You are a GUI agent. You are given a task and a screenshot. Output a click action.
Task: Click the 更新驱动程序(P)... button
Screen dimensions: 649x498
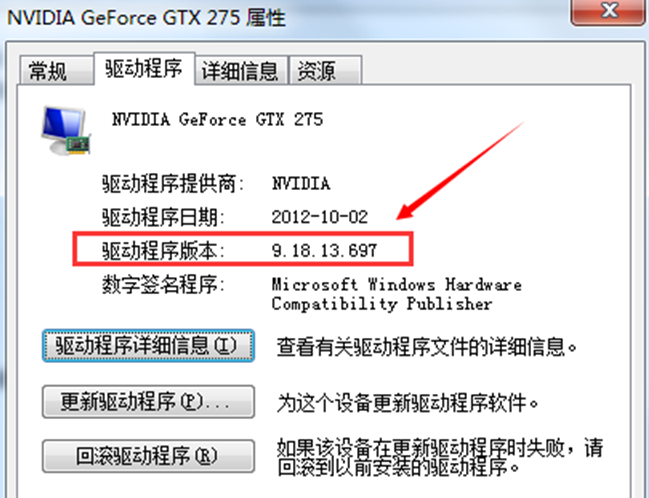[148, 402]
